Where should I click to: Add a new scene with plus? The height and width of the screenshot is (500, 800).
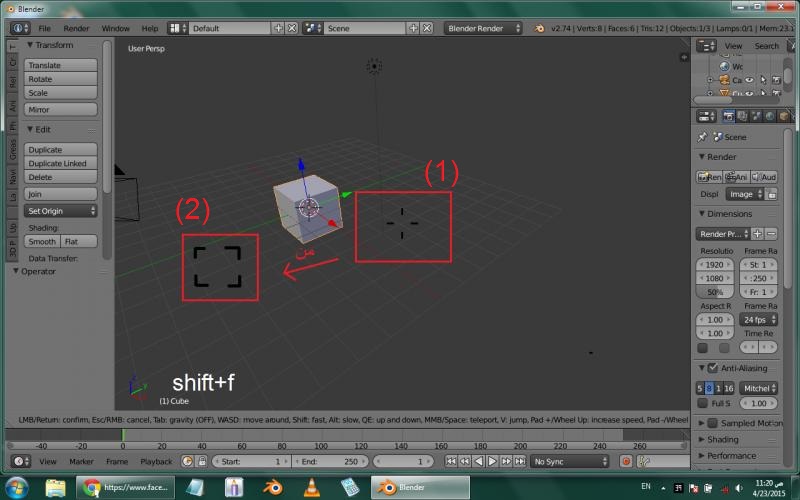point(413,28)
